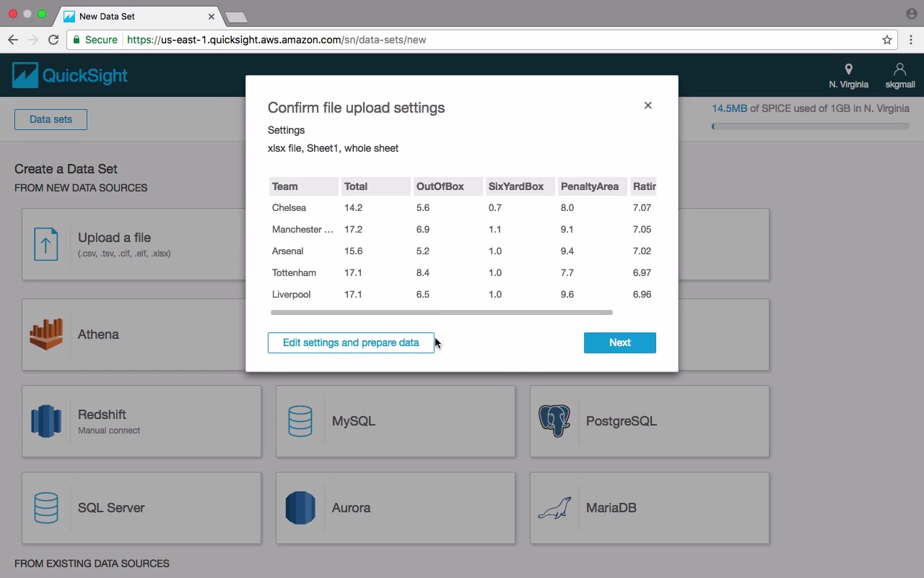Screen dimensions: 924x578
Task: Click the SPICE capacity usage bar
Action: tap(811, 126)
